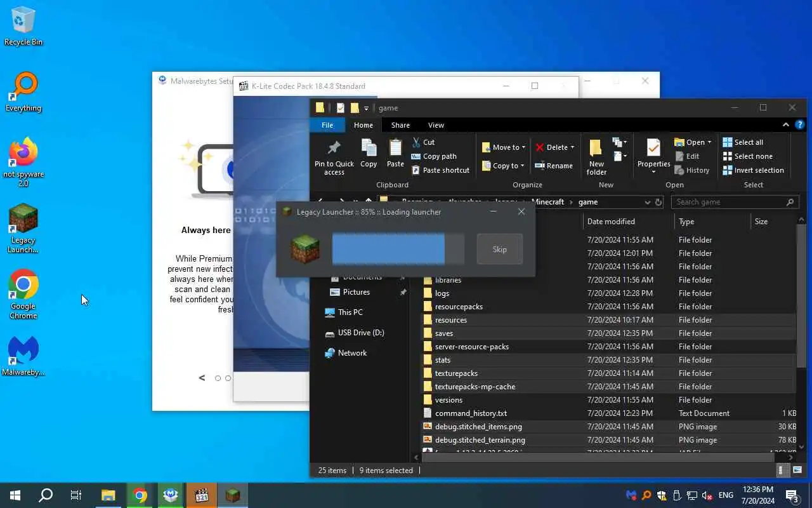Refresh the game folder address bar
This screenshot has width=812, height=508.
point(658,202)
